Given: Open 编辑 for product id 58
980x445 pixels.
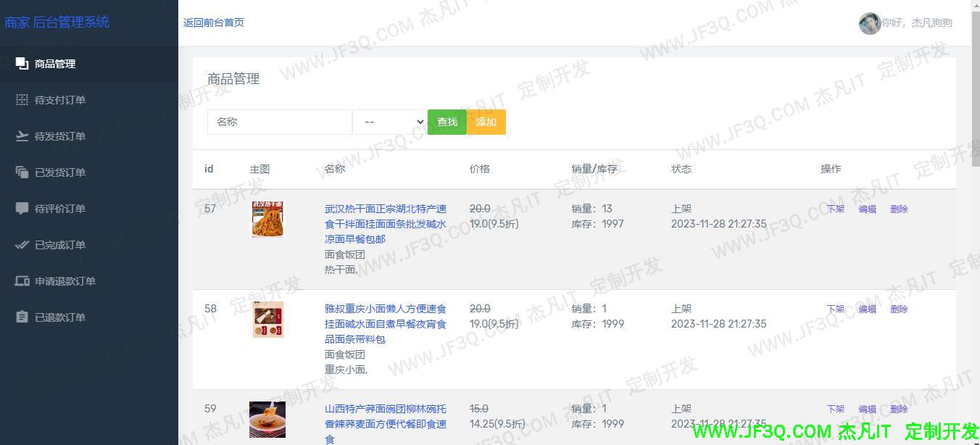Looking at the screenshot, I should [867, 309].
